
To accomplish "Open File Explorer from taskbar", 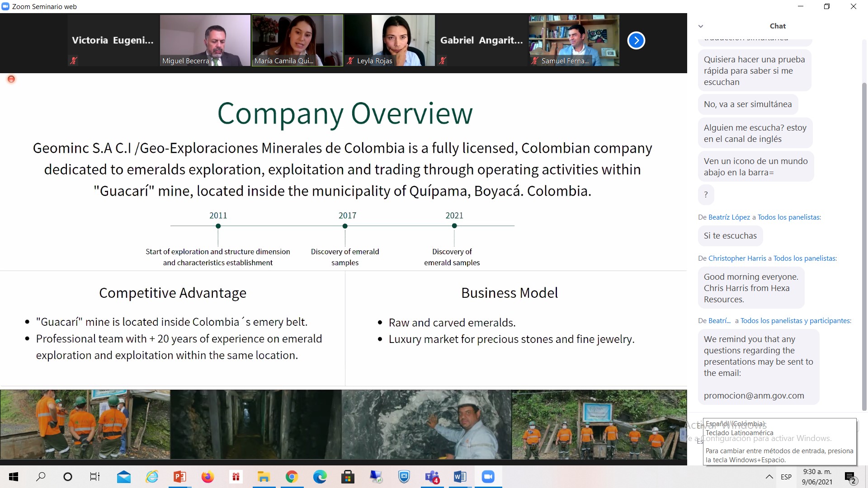I will click(264, 477).
